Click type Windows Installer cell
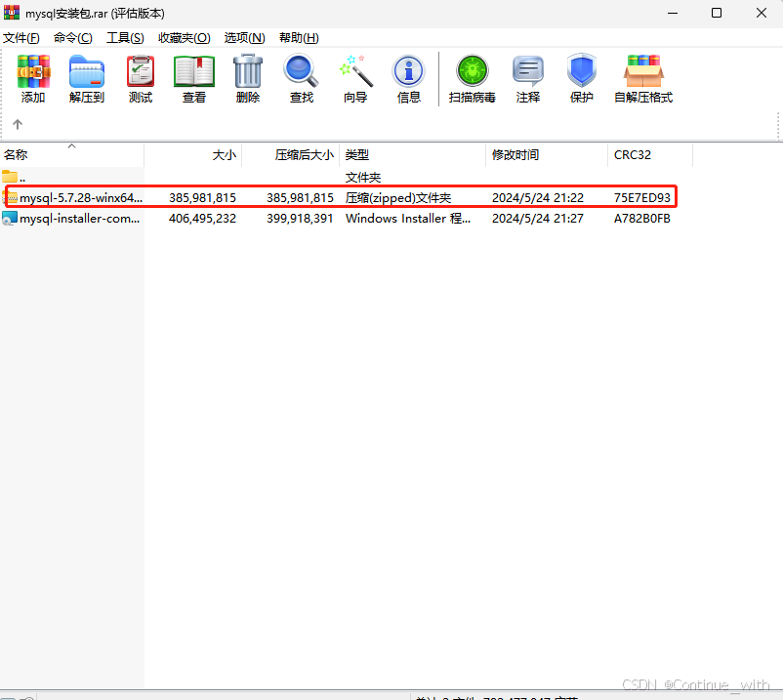Screen dimensions: 783x700 tap(407, 218)
